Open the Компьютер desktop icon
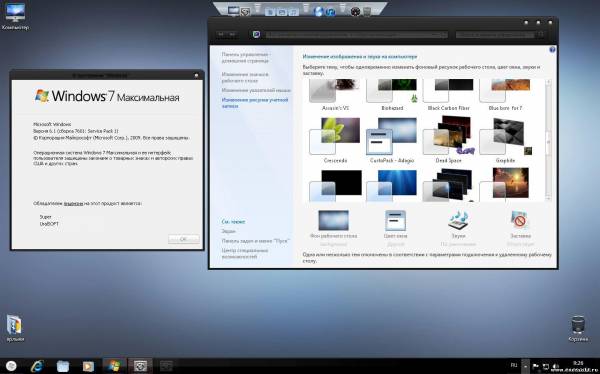This screenshot has width=600, height=374. pos(15,16)
